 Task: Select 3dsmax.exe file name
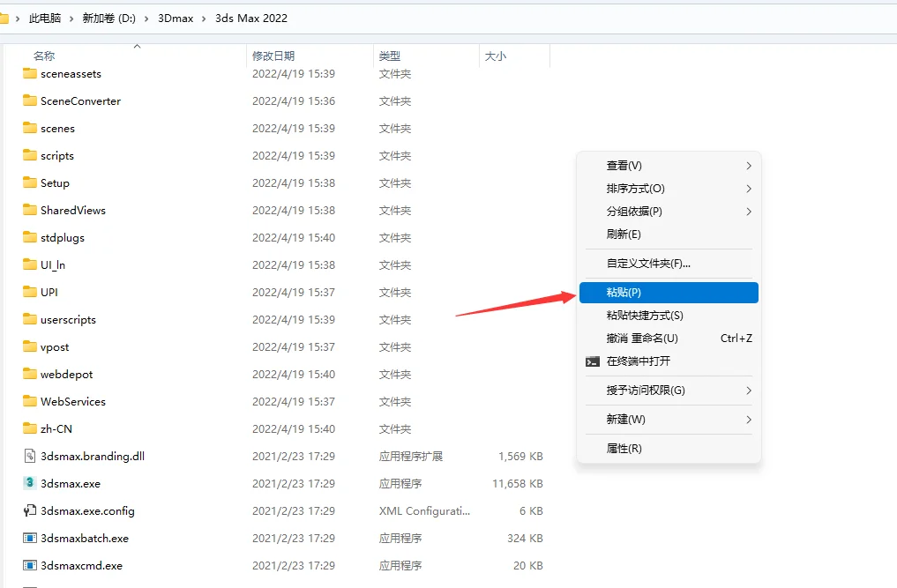[x=71, y=484]
